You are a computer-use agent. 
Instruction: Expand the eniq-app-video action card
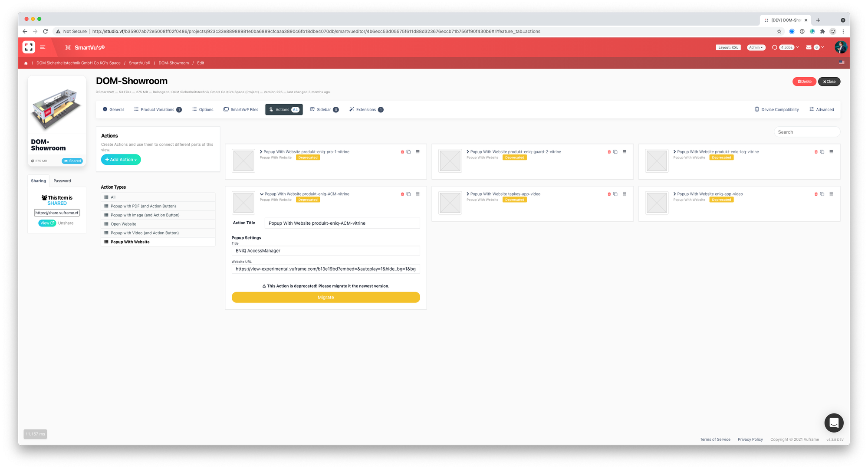click(674, 194)
